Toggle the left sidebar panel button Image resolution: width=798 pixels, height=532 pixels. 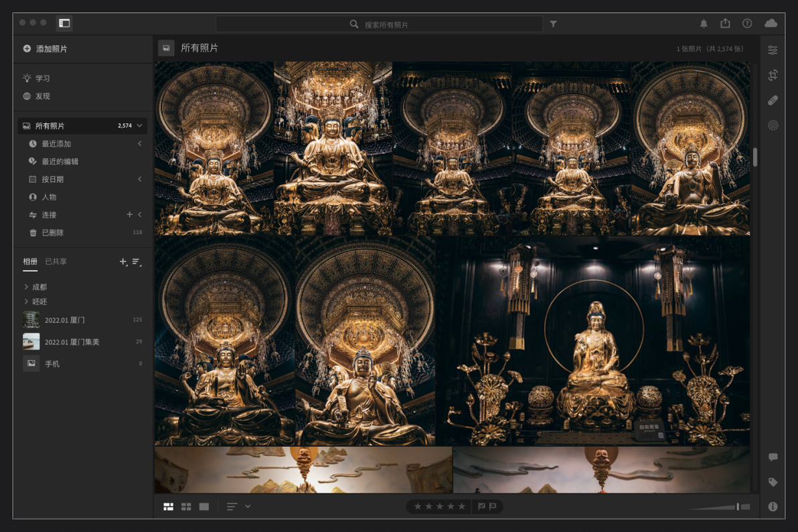click(x=64, y=23)
